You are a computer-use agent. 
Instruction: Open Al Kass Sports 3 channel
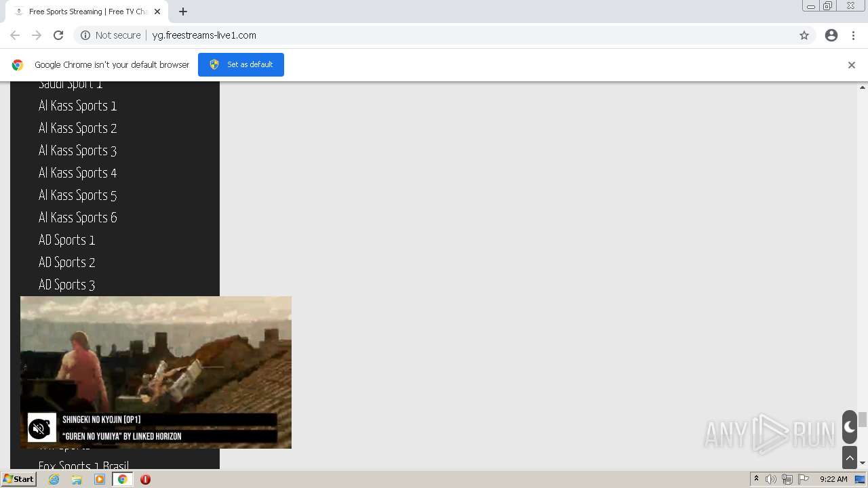[78, 150]
